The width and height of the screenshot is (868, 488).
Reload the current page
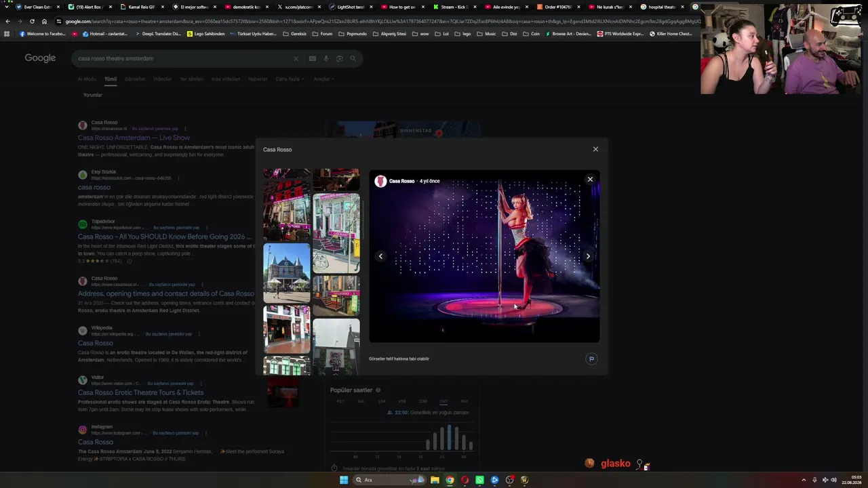pos(32,21)
